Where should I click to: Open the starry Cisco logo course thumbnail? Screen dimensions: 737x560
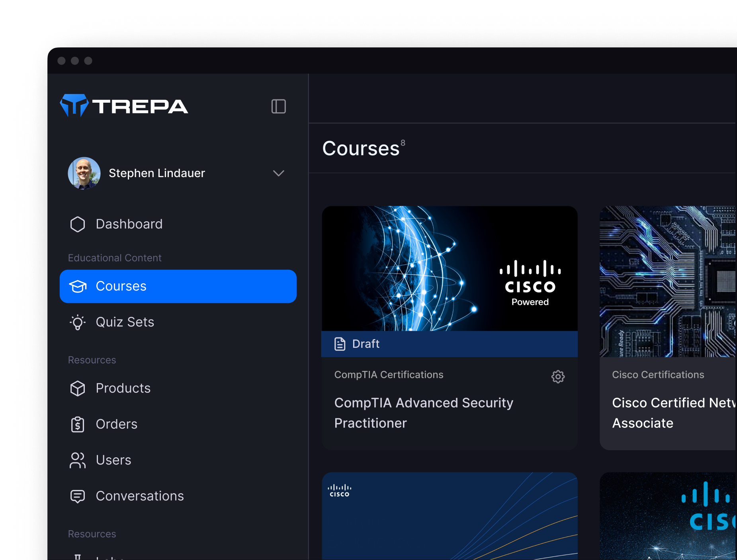click(x=668, y=516)
